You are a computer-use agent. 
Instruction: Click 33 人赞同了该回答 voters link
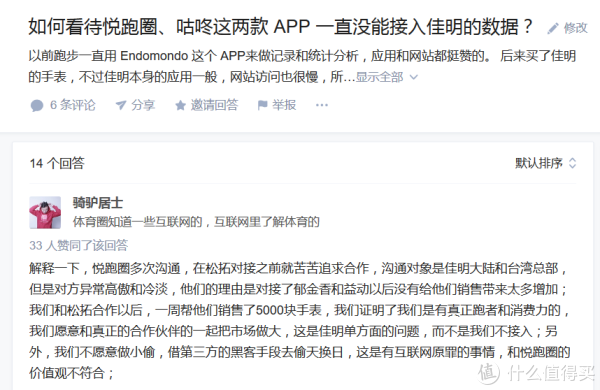(78, 245)
